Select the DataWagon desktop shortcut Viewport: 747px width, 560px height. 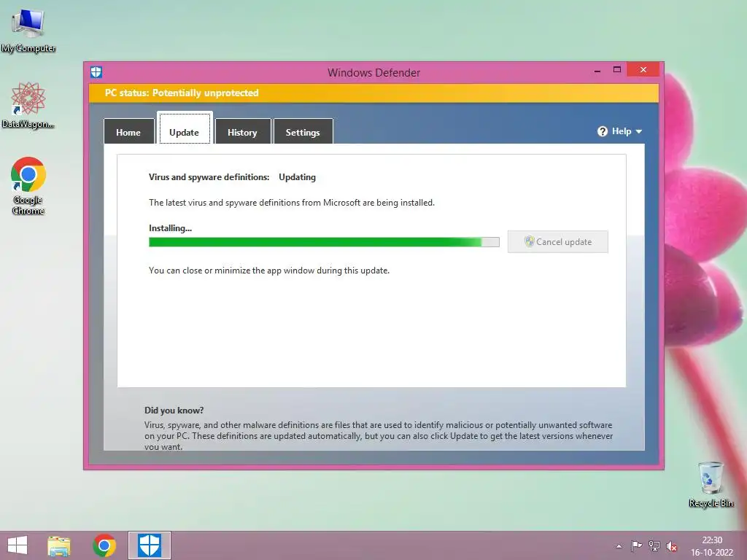click(28, 105)
